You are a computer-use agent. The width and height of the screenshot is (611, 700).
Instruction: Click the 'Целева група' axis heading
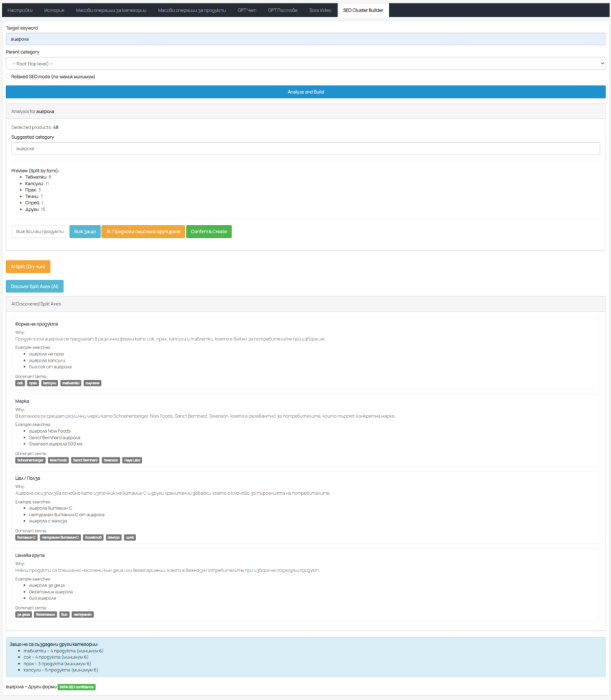click(x=30, y=555)
